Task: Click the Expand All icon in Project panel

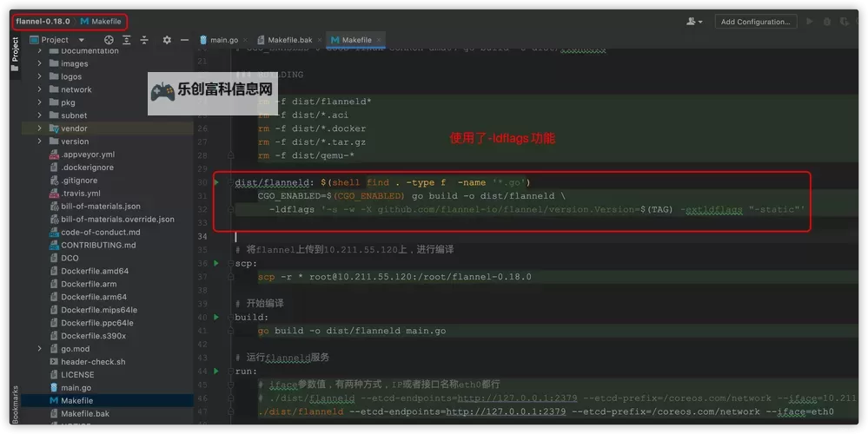Action: pyautogui.click(x=127, y=40)
